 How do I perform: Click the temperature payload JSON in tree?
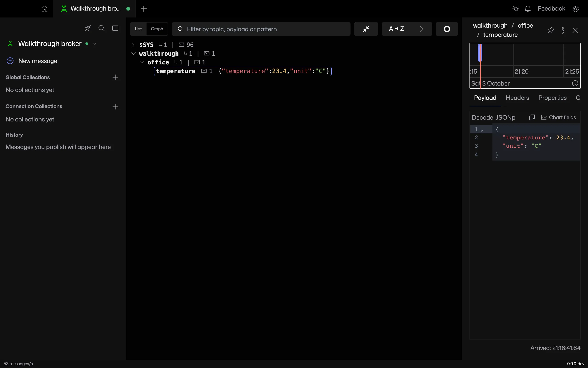(x=274, y=71)
